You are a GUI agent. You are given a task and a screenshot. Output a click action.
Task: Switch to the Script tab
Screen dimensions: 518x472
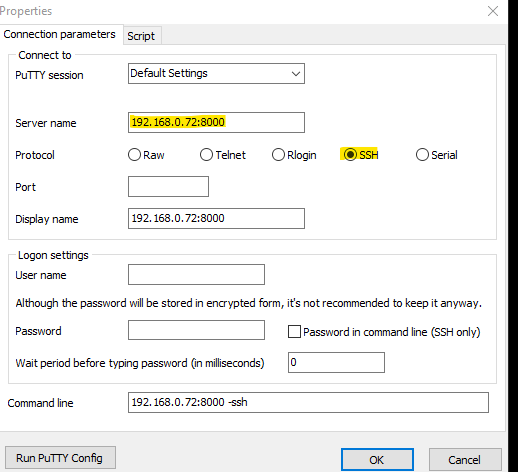pyautogui.click(x=141, y=36)
